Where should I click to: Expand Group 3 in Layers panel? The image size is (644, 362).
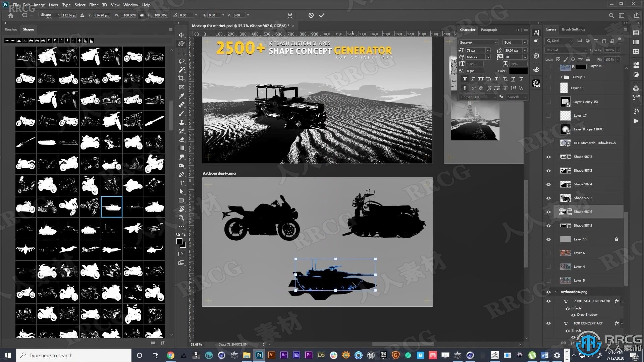(561, 77)
